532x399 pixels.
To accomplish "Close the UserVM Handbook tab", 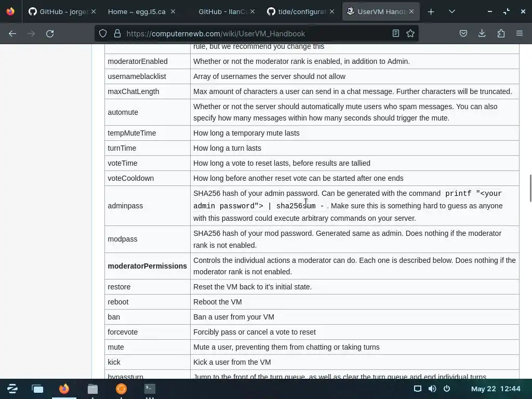I will point(411,11).
